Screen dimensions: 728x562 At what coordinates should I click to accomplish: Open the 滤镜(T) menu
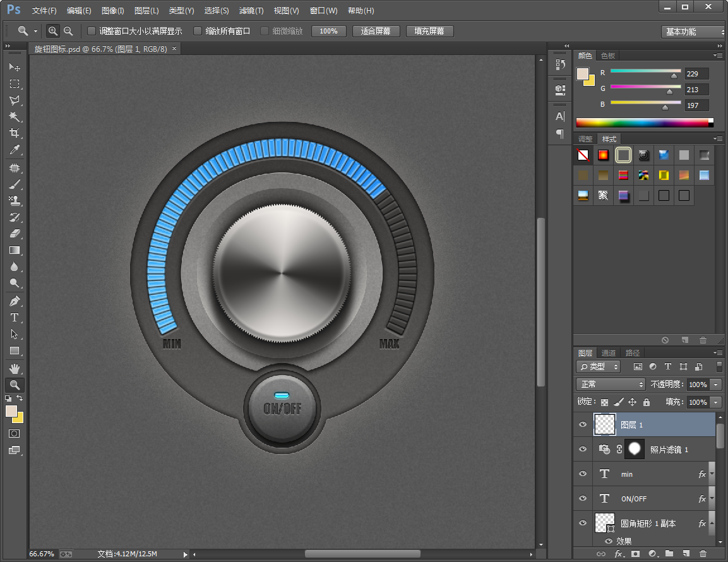[x=251, y=11]
